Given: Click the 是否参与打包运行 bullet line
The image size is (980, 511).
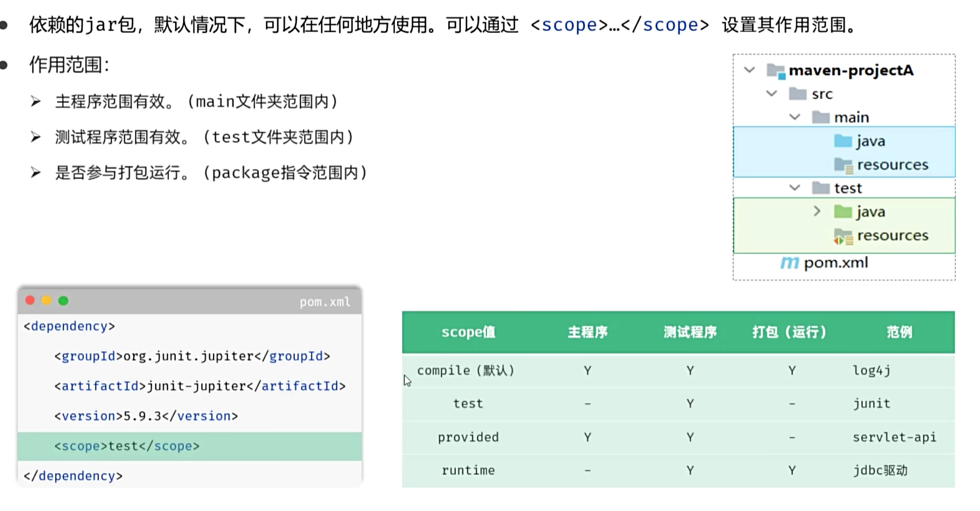Looking at the screenshot, I should click(x=211, y=173).
